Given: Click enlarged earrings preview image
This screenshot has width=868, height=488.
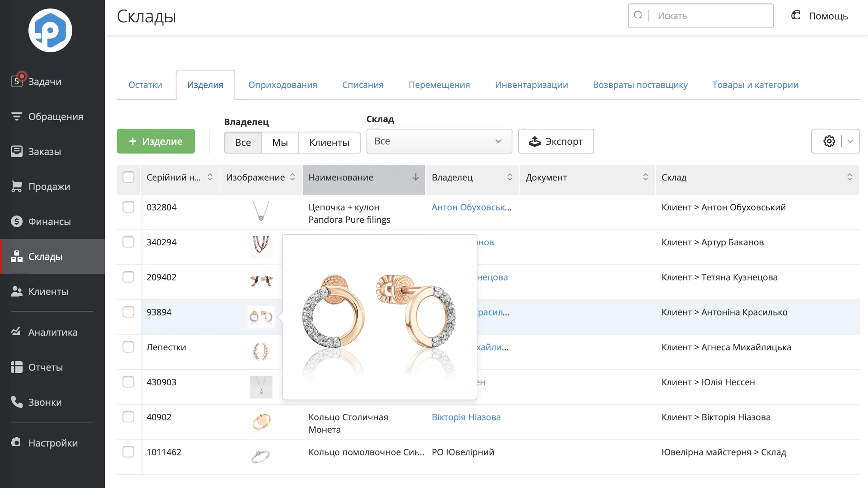Looking at the screenshot, I should [x=379, y=317].
